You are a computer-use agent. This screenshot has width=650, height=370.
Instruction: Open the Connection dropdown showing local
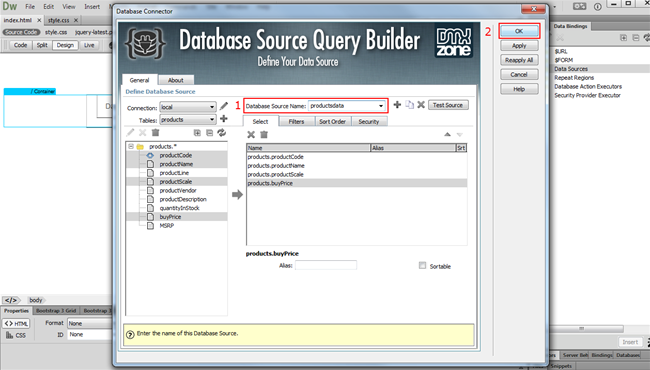pyautogui.click(x=188, y=107)
